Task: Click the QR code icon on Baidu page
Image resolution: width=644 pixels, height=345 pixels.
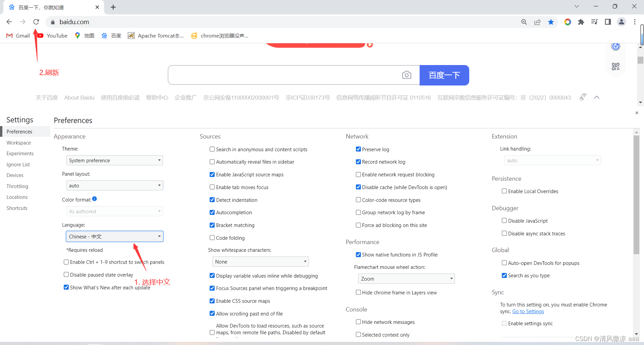Action: tap(615, 66)
